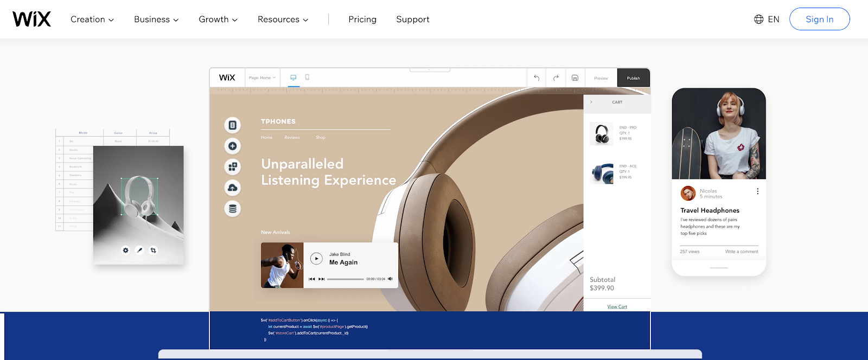Open the three-dot menu on Nicolas post
868x360 pixels.
point(758,191)
